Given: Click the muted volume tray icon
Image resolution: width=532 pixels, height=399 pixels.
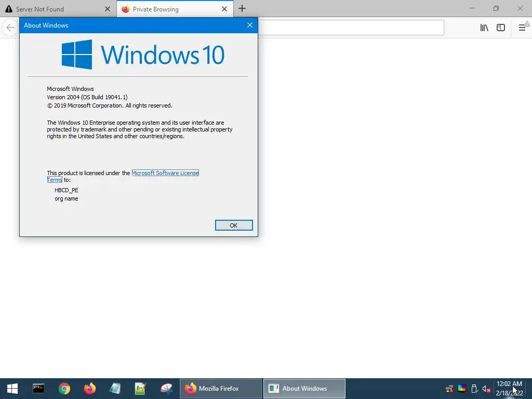Looking at the screenshot, I should (x=486, y=389).
